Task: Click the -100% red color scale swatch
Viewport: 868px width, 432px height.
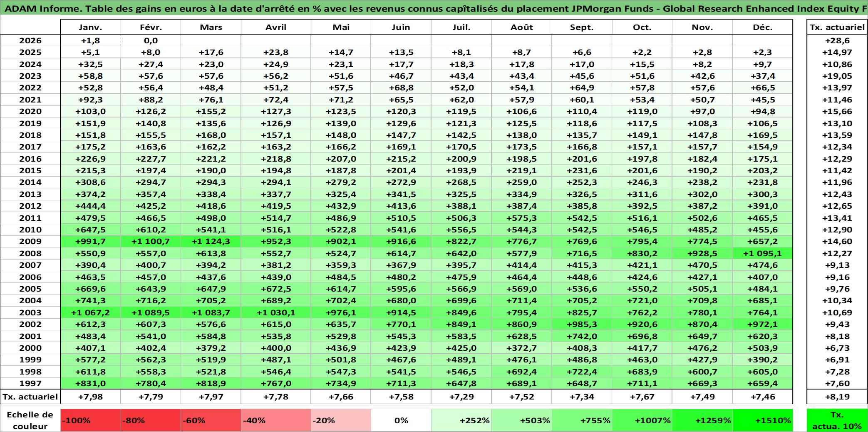Action: pyautogui.click(x=91, y=420)
